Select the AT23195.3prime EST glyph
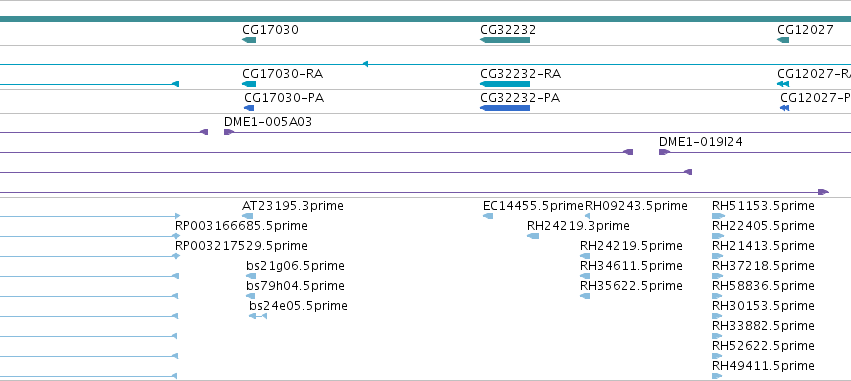 pyautogui.click(x=247, y=216)
